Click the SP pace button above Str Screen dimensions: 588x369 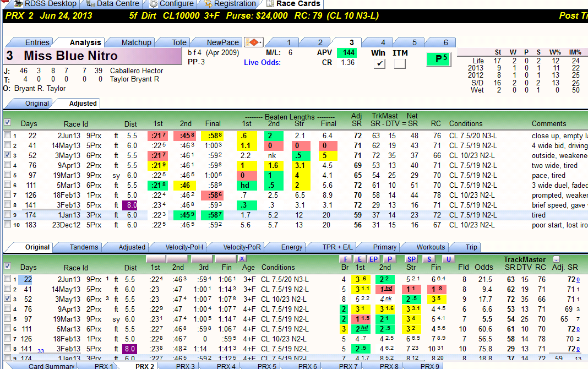411,259
